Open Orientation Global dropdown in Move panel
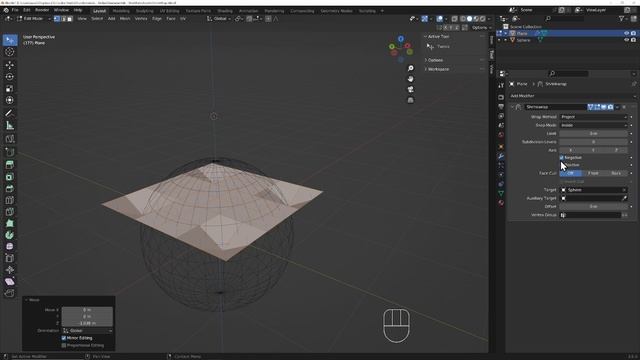The image size is (640, 360). tap(87, 331)
